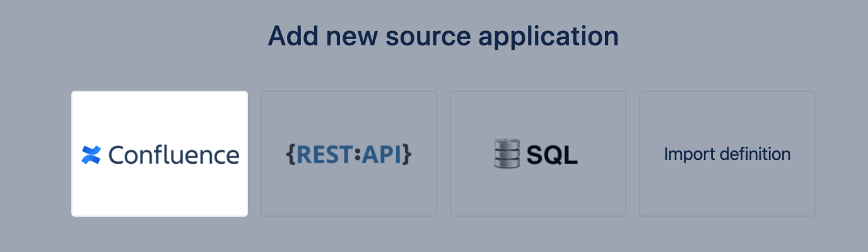Click the opening curly brace of REST:API logo
The width and height of the screenshot is (868, 252).
pos(291,154)
